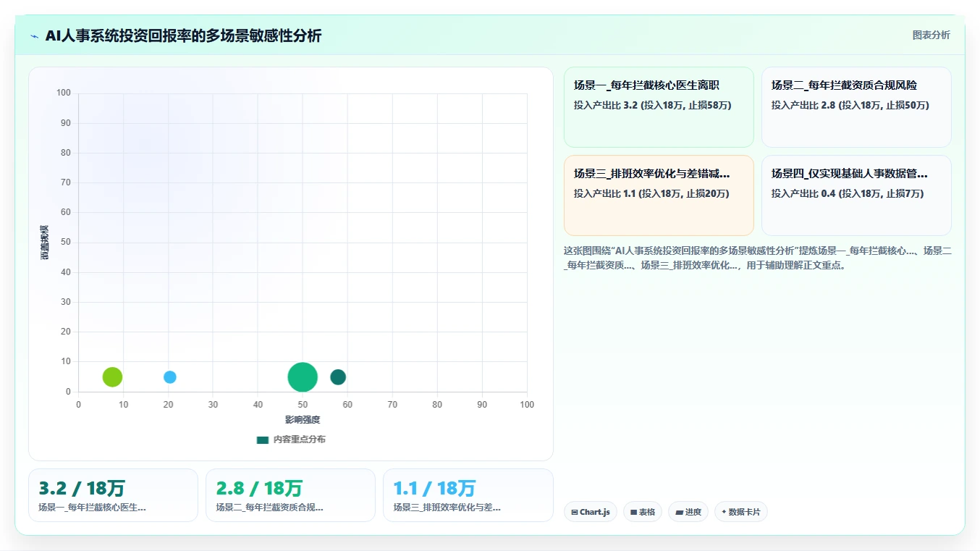
Task: Click the 影响强度 axis title
Action: [x=303, y=420]
